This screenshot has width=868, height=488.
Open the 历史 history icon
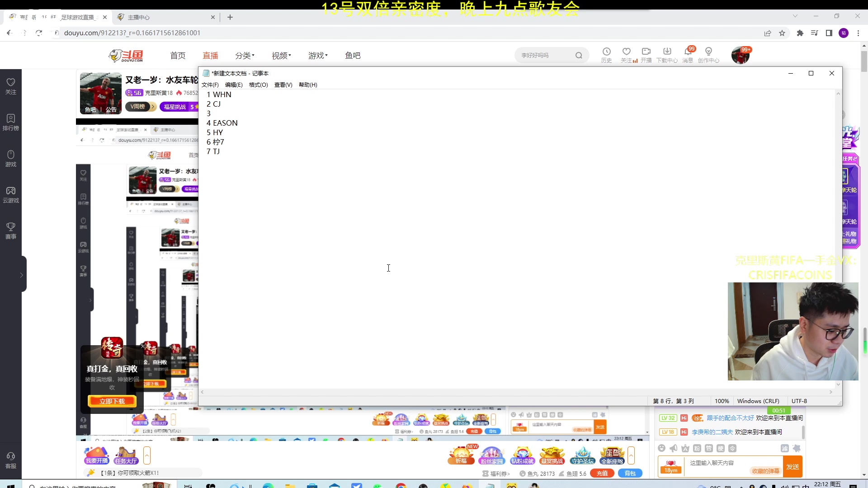tap(606, 52)
